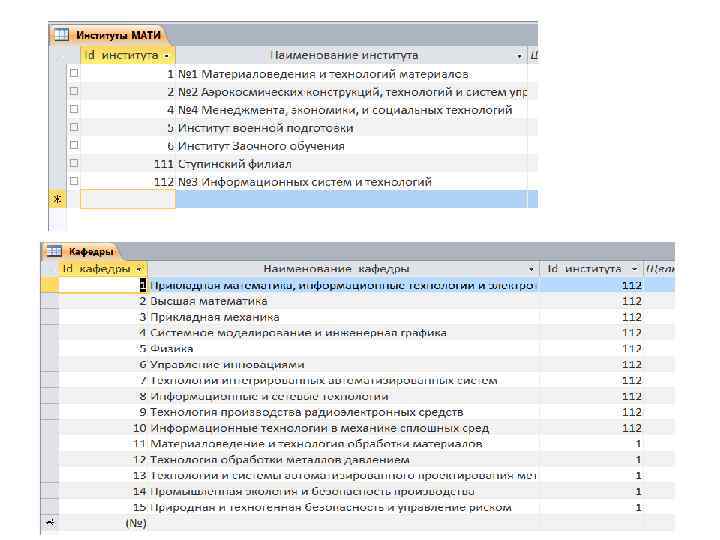
Task: Click cell 'Институт военной подготовки'
Action: [x=351, y=128]
